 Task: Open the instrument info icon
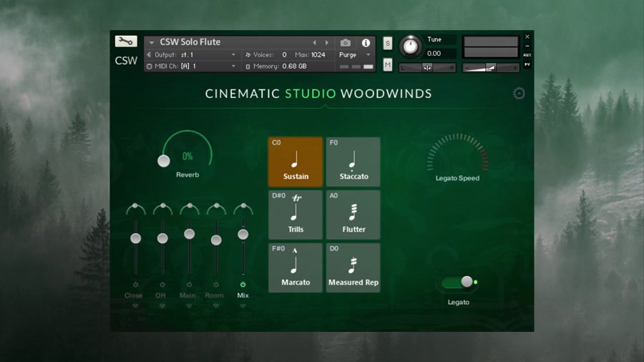click(x=366, y=43)
